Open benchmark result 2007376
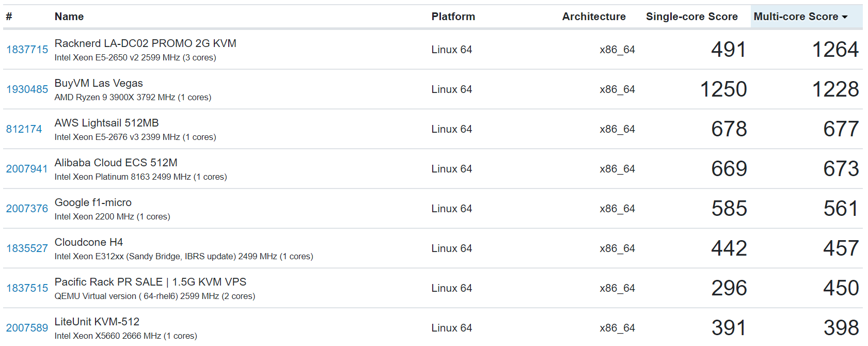 click(27, 209)
